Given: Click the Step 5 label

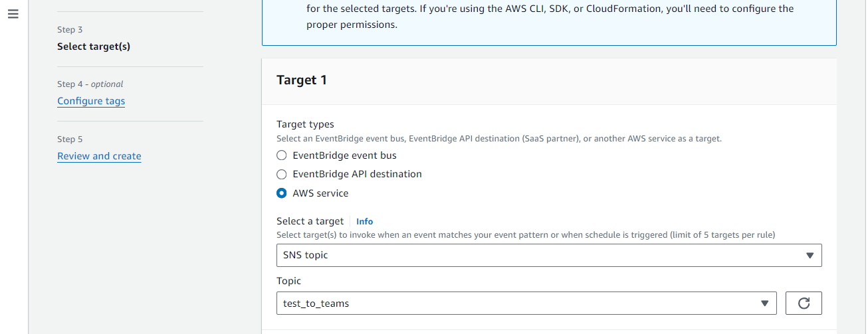Looking at the screenshot, I should pos(70,139).
